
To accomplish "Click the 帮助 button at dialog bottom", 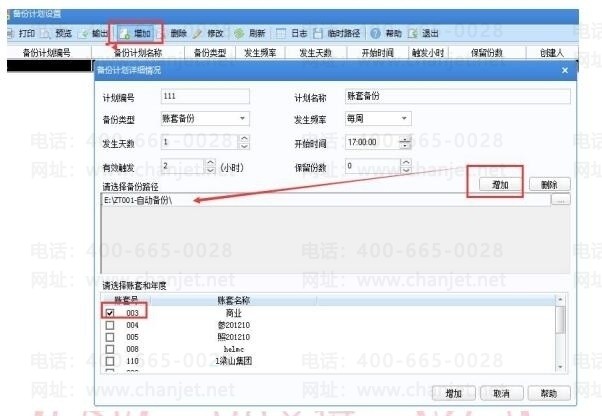I will 549,393.
